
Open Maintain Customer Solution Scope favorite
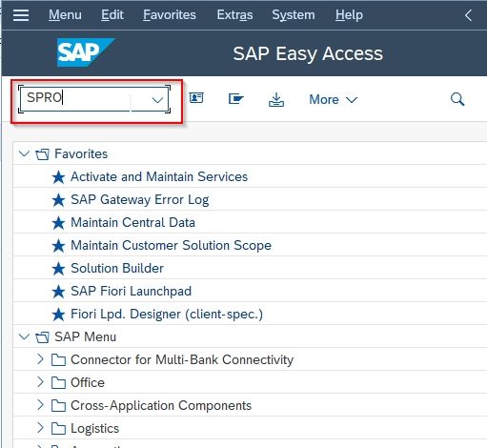click(x=171, y=245)
